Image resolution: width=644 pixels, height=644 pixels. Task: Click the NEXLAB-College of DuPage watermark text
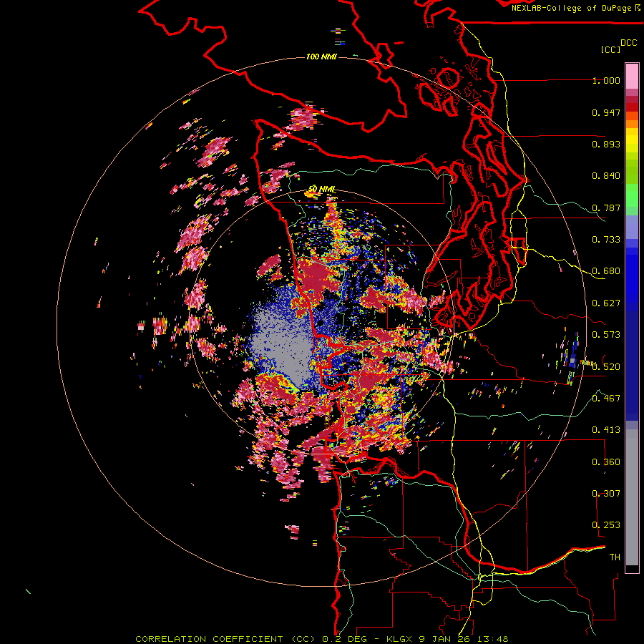pos(575,8)
